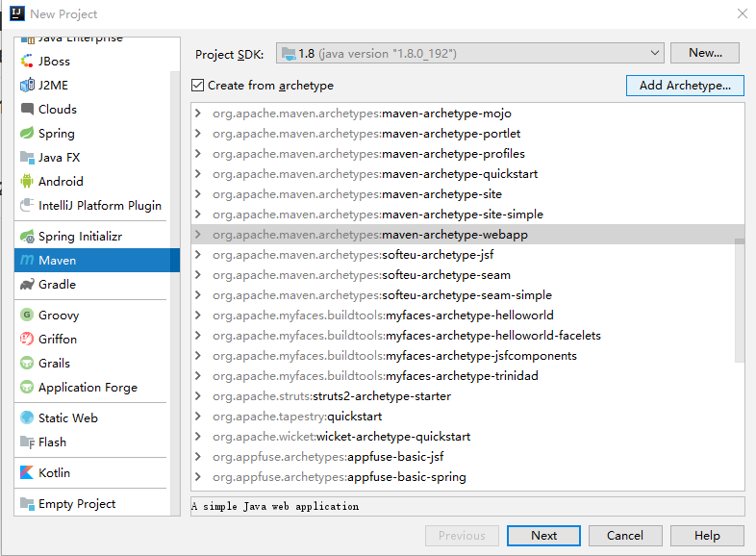Click the Add Archetype... button
Screen dimensions: 756x556
point(685,86)
